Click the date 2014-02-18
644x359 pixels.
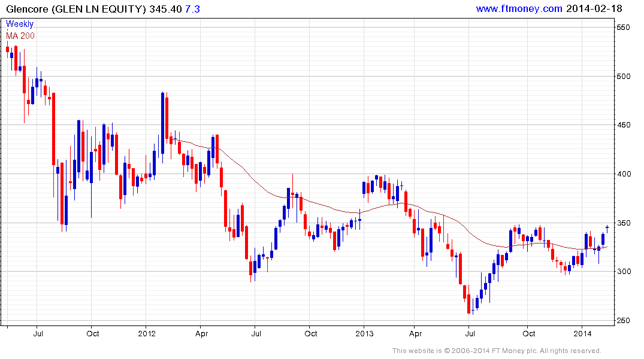click(594, 8)
